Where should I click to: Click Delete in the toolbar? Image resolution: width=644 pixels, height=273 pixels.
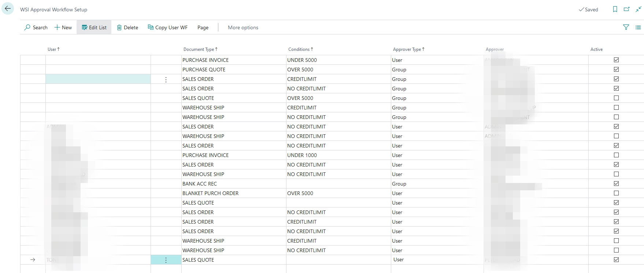click(127, 27)
